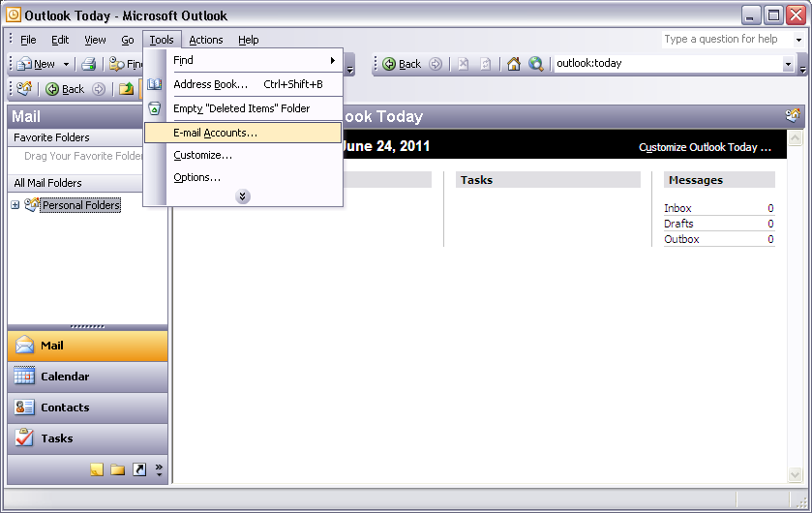Open the Contacts pane button
812x513 pixels.
click(x=87, y=407)
